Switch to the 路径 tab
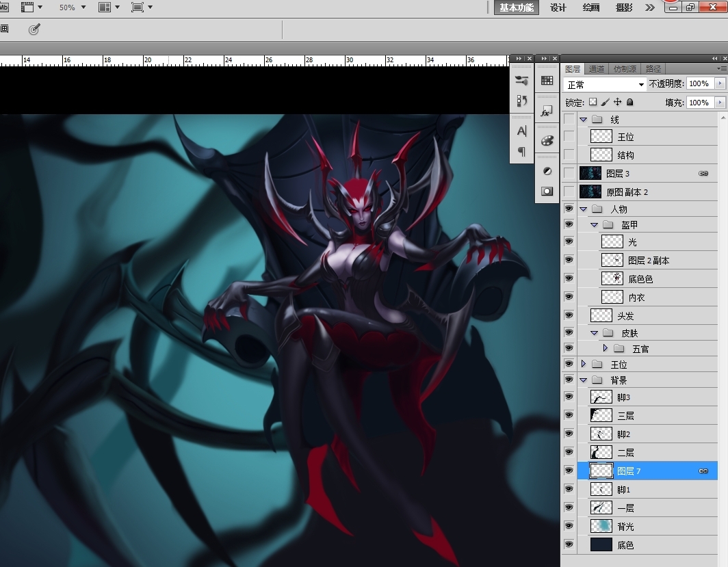728x567 pixels. 653,69
